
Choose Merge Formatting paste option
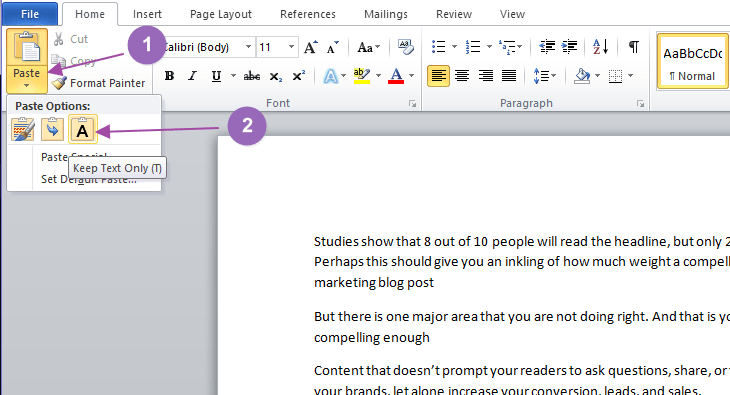52,129
